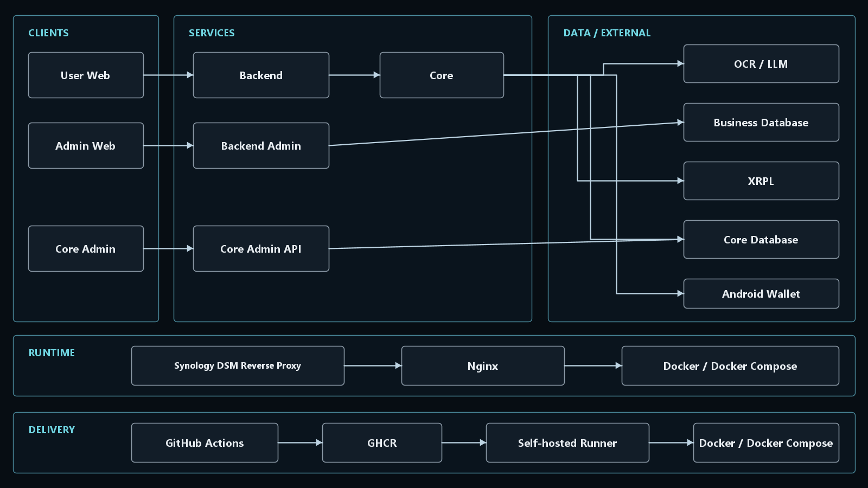The image size is (868, 488).
Task: Select the Backend service node
Action: (x=261, y=75)
